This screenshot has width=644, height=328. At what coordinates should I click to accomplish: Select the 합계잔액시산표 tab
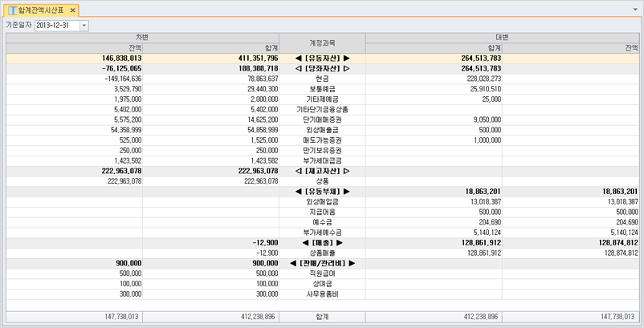click(x=42, y=10)
